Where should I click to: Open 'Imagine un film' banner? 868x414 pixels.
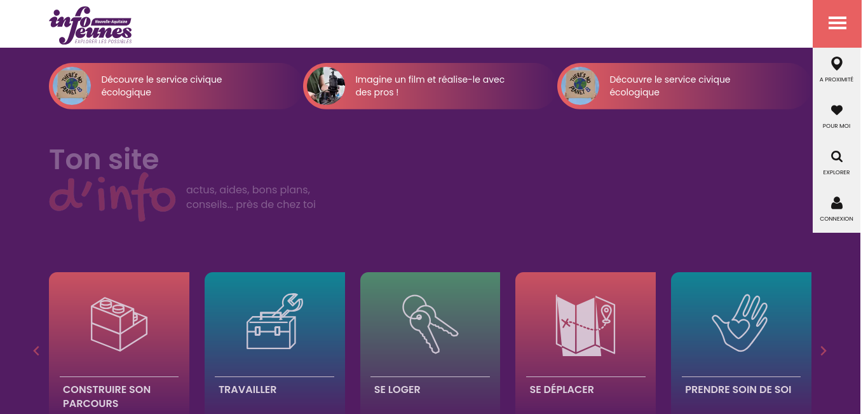(x=428, y=86)
